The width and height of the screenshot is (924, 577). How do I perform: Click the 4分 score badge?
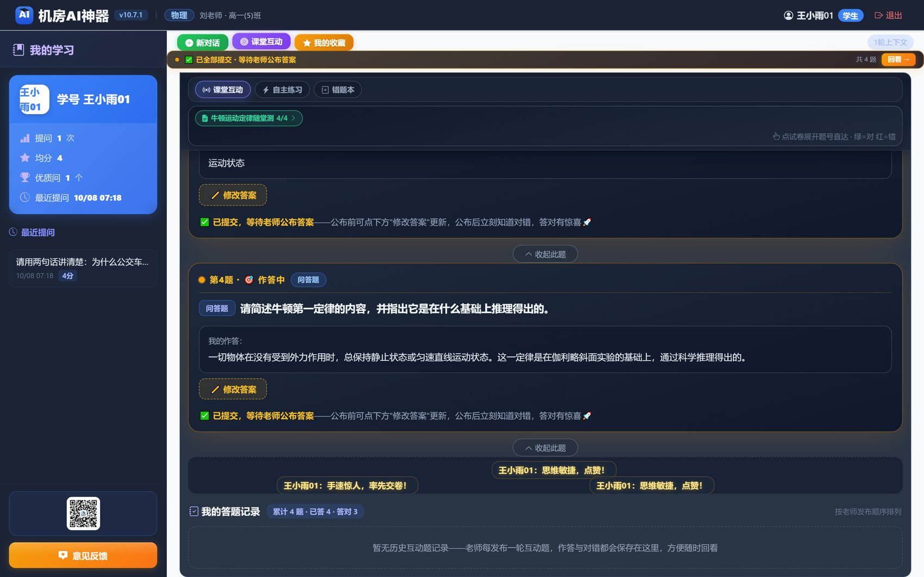coord(67,275)
